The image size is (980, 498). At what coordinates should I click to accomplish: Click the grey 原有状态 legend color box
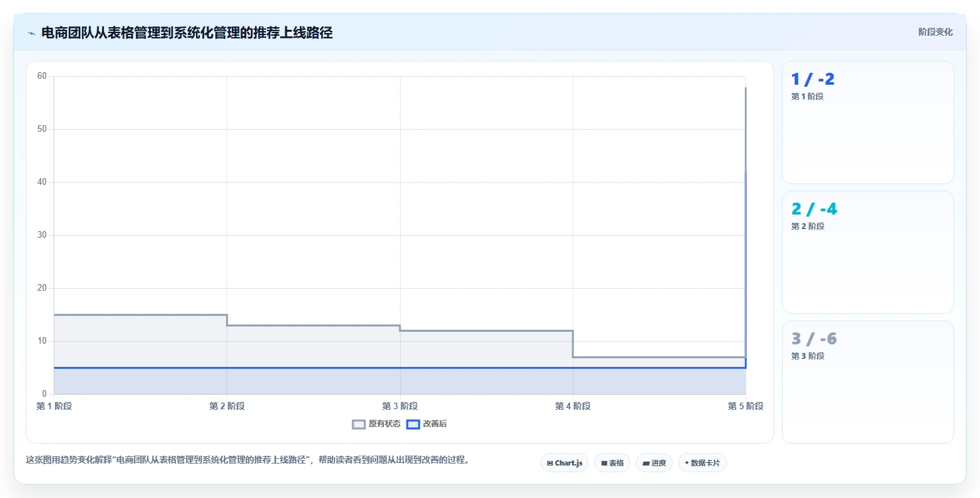tap(359, 424)
